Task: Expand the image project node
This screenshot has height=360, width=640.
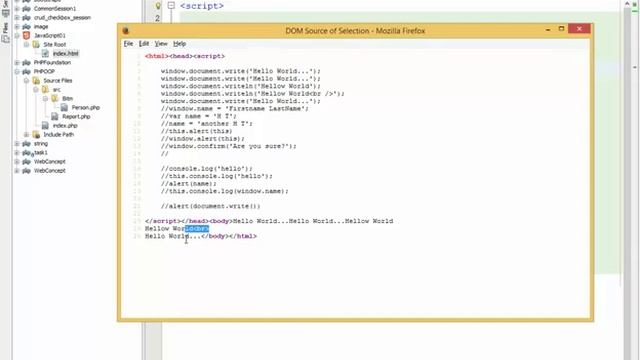Action: (17, 27)
